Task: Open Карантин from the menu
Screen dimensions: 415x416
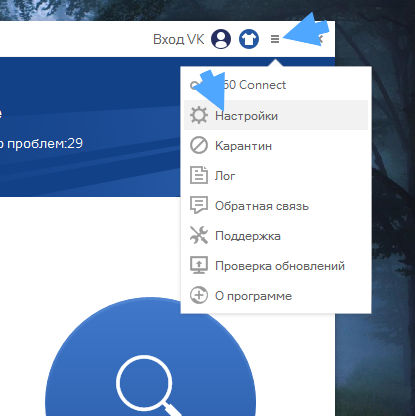Action: 276,146
